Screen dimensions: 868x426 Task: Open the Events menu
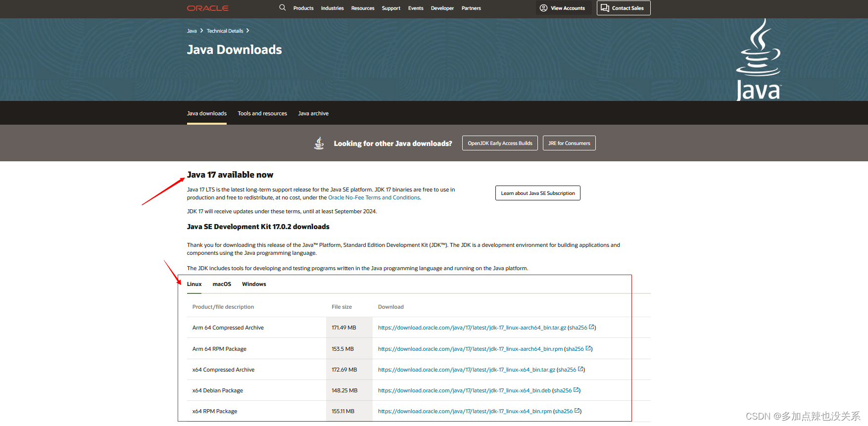pyautogui.click(x=416, y=8)
